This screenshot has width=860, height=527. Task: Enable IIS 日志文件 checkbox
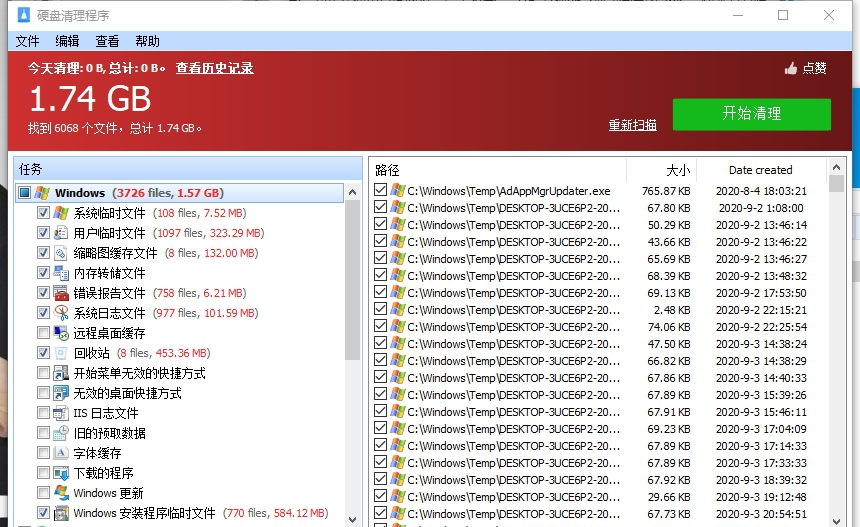coord(43,413)
